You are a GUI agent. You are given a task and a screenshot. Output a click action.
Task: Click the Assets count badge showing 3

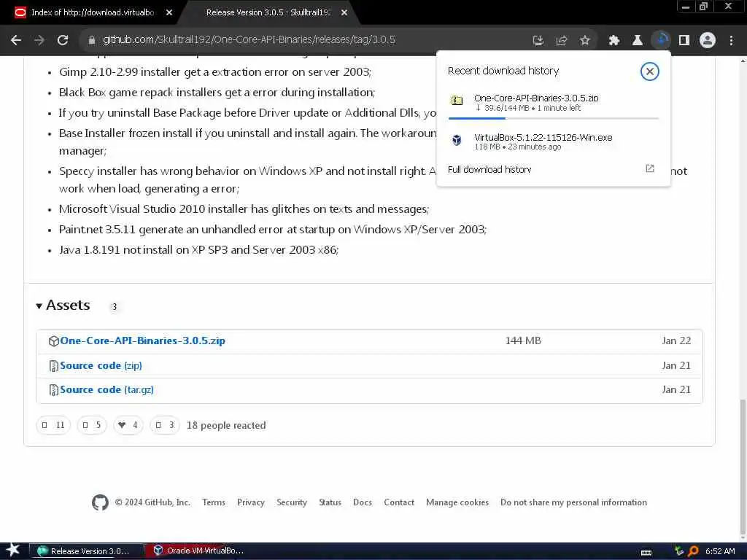(x=115, y=307)
